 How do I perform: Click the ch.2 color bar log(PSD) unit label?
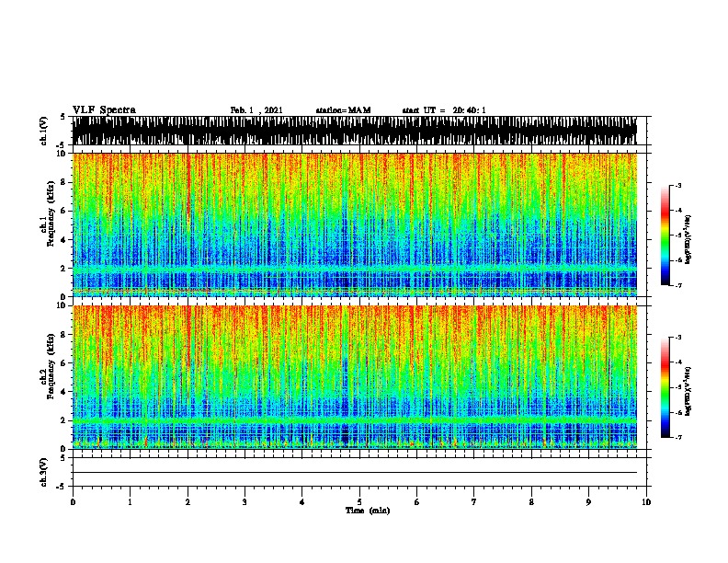click(x=688, y=391)
